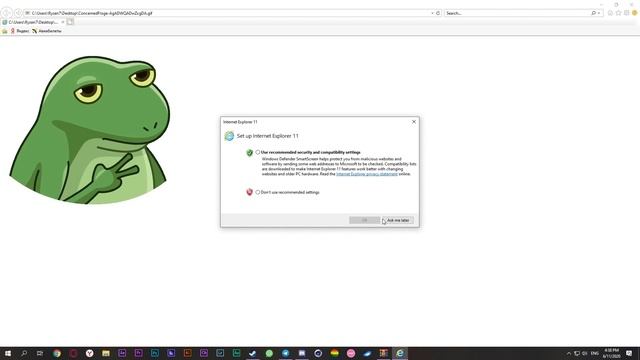The height and width of the screenshot is (360, 640).
Task: Click the taskbar clock and date
Action: pos(611,353)
